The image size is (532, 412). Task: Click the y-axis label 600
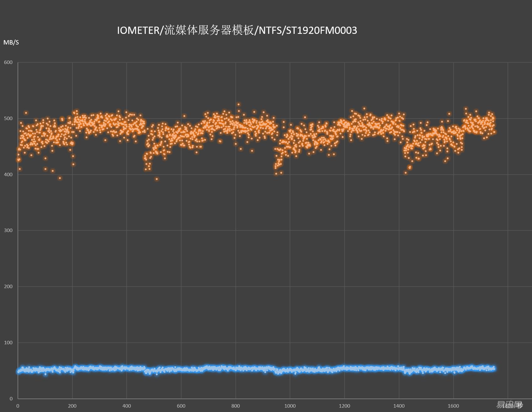(x=8, y=62)
